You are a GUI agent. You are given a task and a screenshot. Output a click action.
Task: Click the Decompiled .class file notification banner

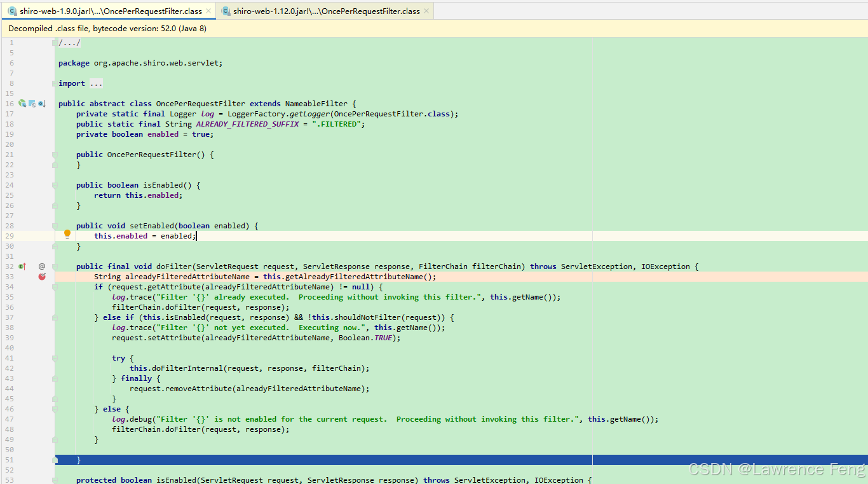click(x=434, y=29)
